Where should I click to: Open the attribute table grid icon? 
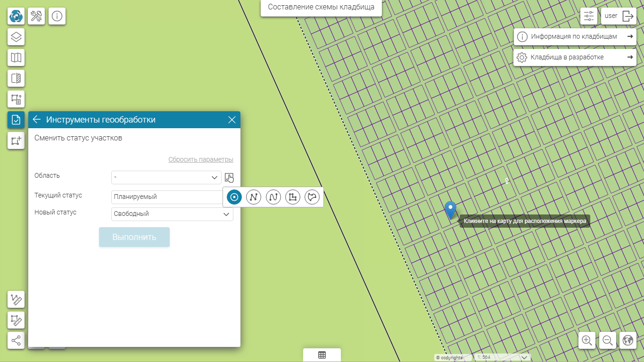coord(322,355)
